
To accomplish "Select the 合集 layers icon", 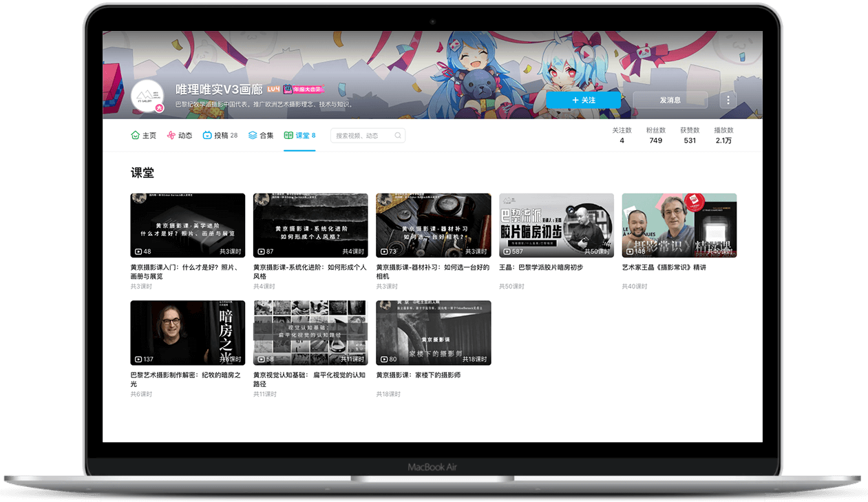I will click(253, 136).
